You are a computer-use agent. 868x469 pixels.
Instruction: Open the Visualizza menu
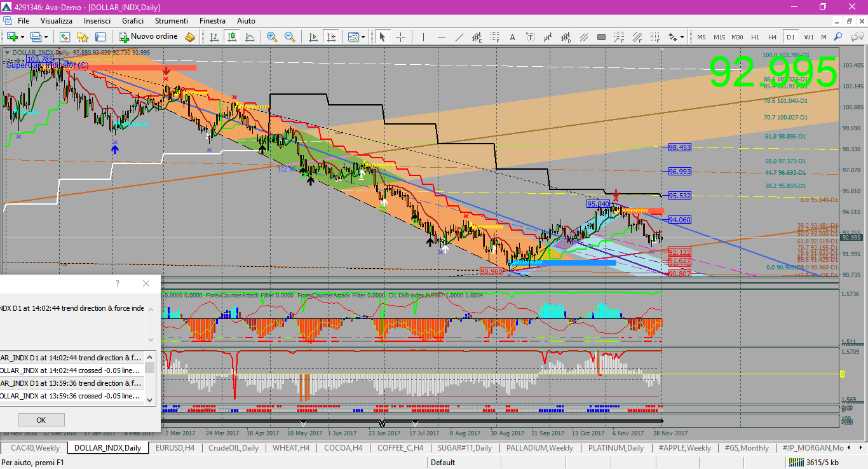click(57, 21)
